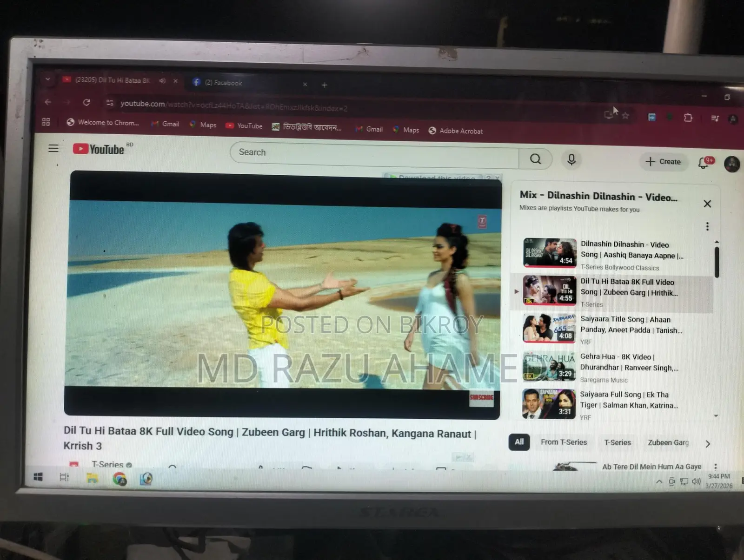
Task: Select the All filter chip
Action: click(x=519, y=442)
